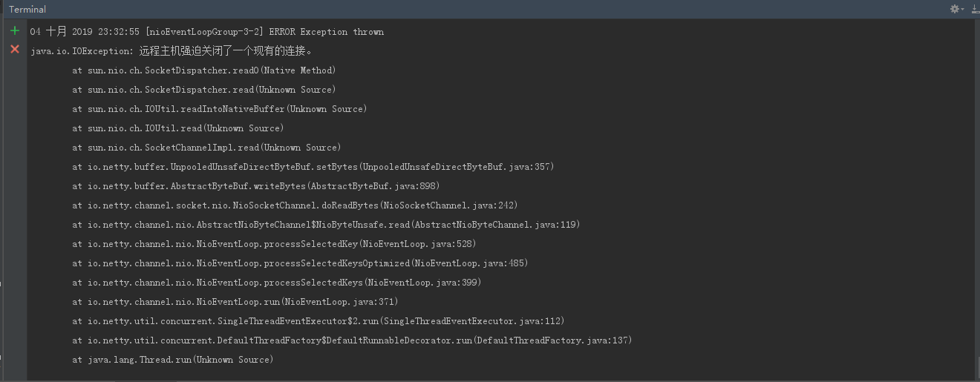Open Terminal settings gear icon
Image resolution: width=980 pixels, height=382 pixels.
[954, 9]
